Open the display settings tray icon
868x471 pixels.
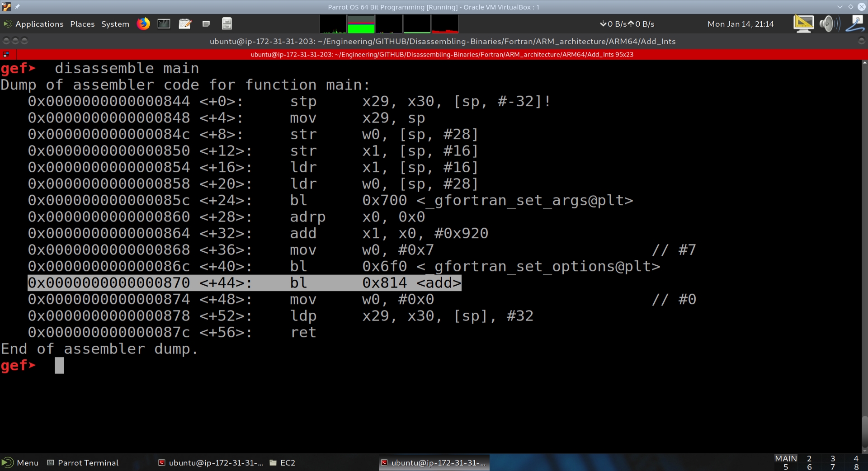pos(803,24)
